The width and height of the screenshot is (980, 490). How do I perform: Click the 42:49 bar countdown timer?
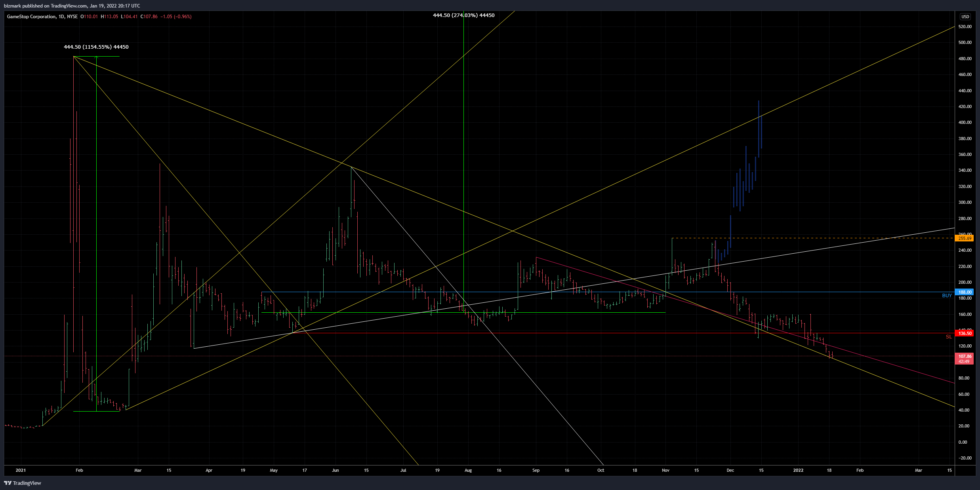(964, 361)
